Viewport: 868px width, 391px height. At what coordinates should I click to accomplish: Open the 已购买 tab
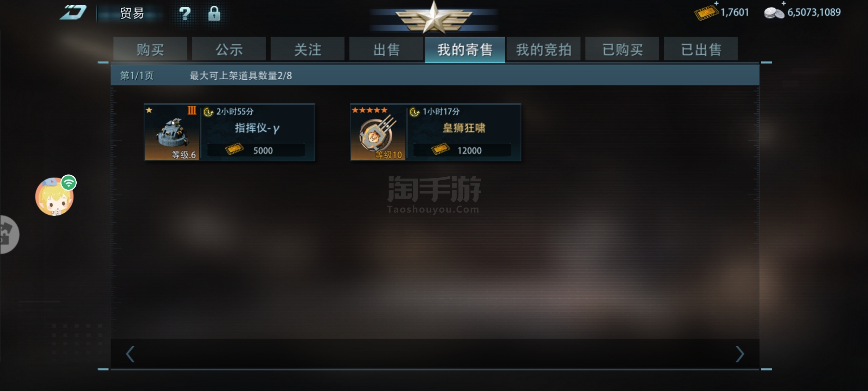pyautogui.click(x=622, y=49)
